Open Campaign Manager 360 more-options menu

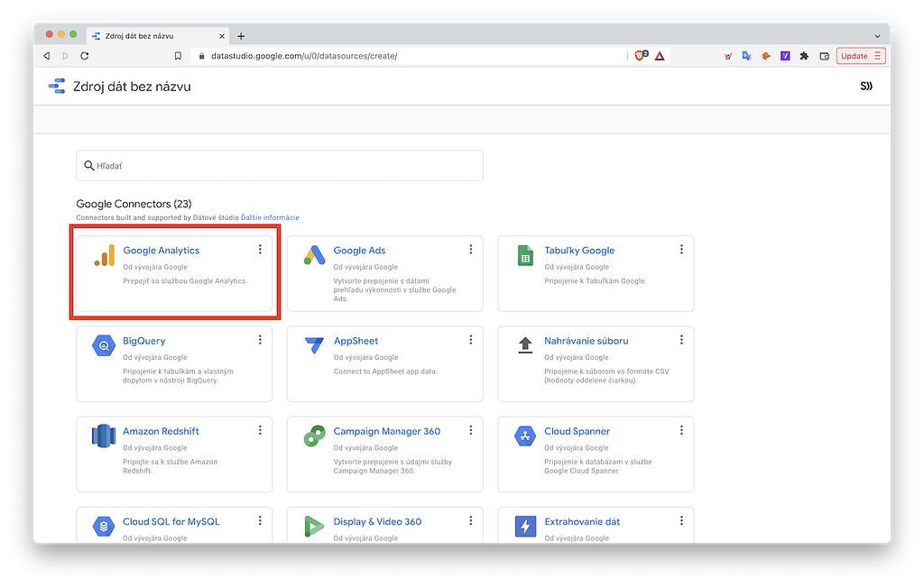[471, 430]
